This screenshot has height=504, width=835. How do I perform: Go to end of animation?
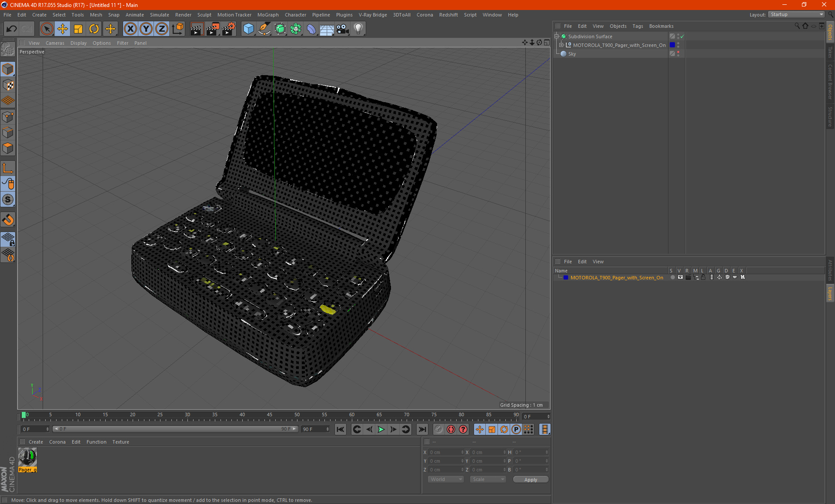click(x=422, y=429)
